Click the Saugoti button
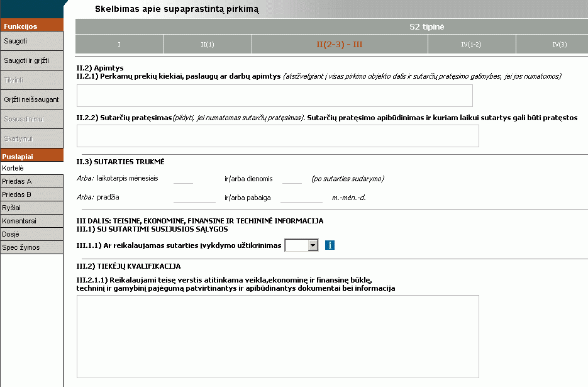Screen dimensions: 588x387 click(31, 41)
